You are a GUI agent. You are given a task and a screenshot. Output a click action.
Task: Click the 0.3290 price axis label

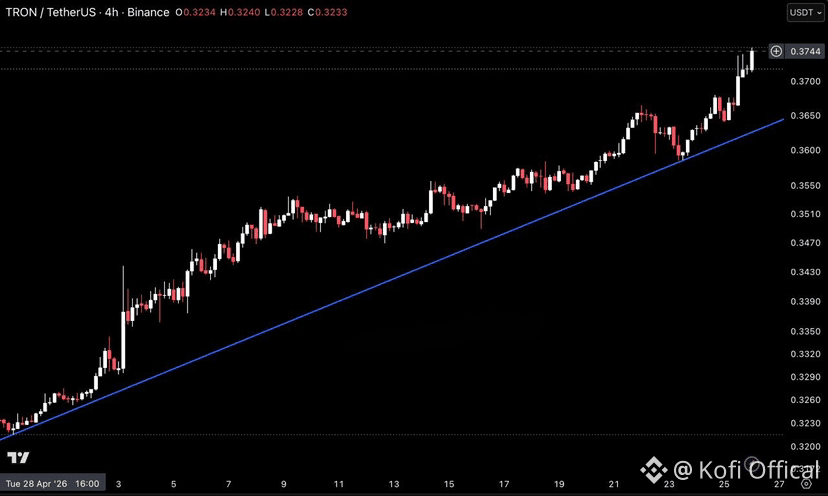coord(805,377)
